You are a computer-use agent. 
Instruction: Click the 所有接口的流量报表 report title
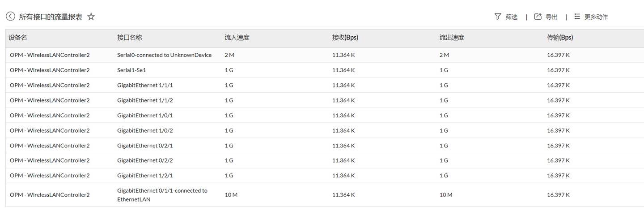[51, 17]
